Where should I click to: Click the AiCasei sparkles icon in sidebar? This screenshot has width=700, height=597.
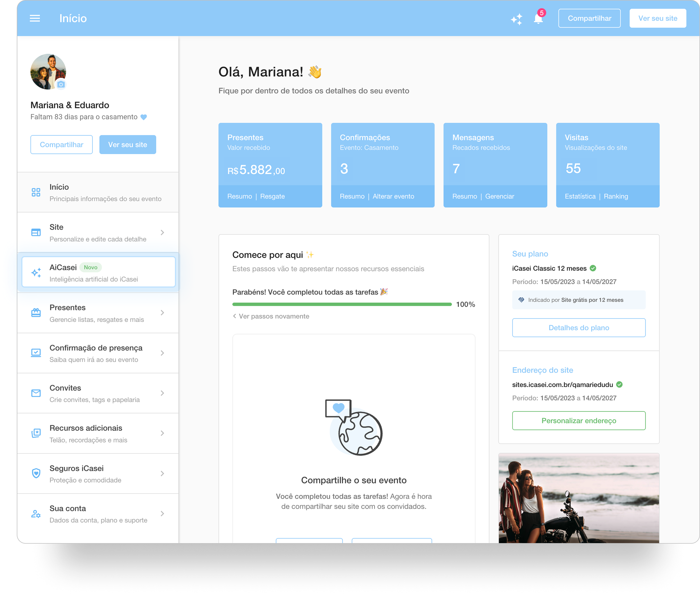(x=36, y=272)
